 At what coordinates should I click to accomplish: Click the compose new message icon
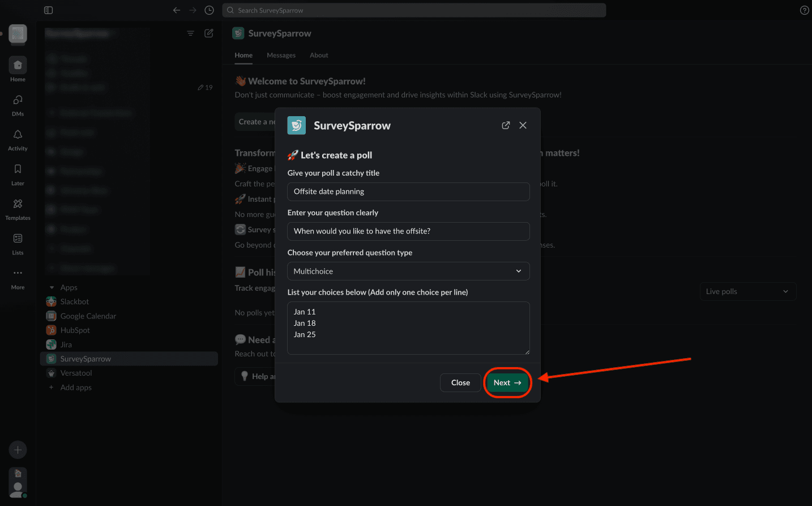(x=209, y=33)
